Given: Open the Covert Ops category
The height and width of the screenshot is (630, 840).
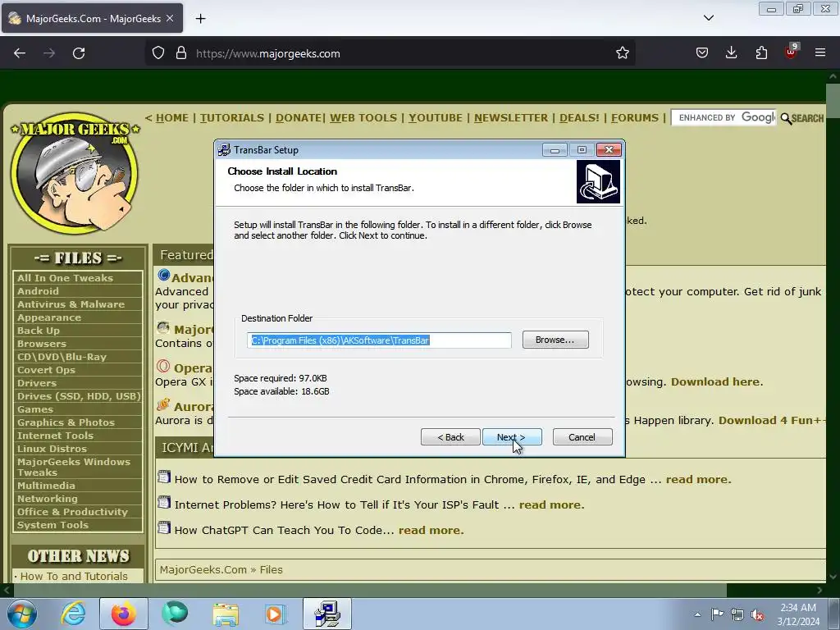Looking at the screenshot, I should tap(46, 370).
